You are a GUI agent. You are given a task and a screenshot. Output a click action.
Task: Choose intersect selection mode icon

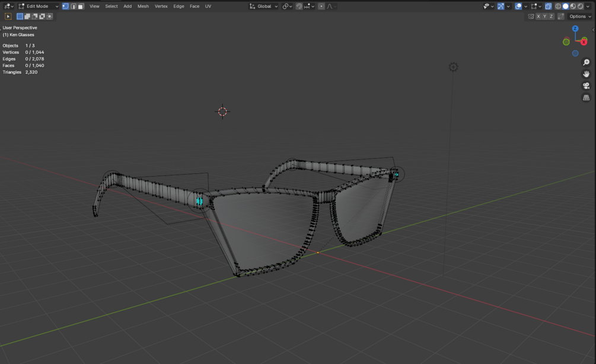(x=49, y=17)
